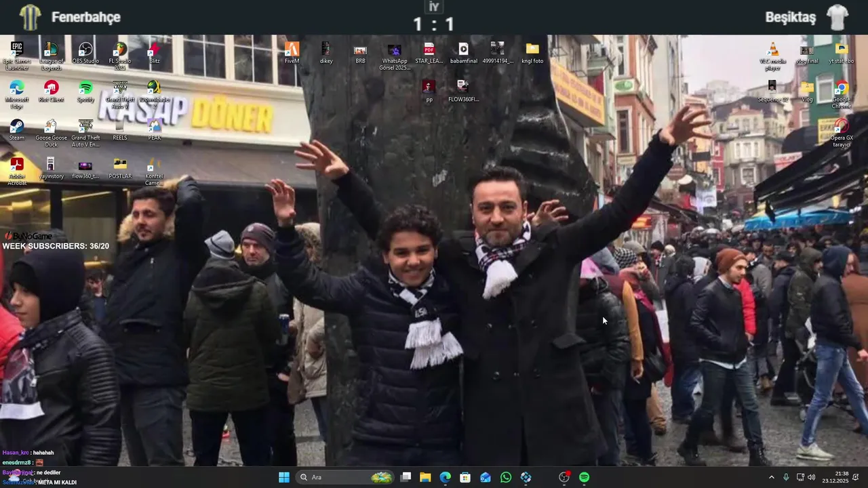Open Task View from the taskbar
Screen dimensions: 868x488
[x=406, y=477]
